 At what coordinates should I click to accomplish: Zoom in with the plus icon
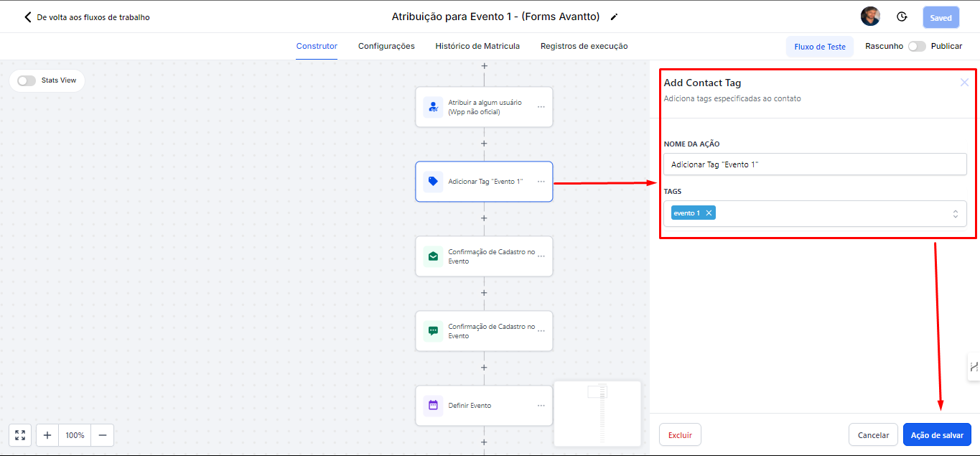point(47,435)
